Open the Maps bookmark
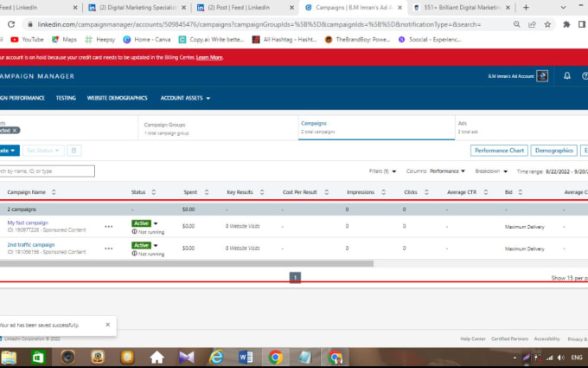The image size is (588, 368). click(x=64, y=40)
